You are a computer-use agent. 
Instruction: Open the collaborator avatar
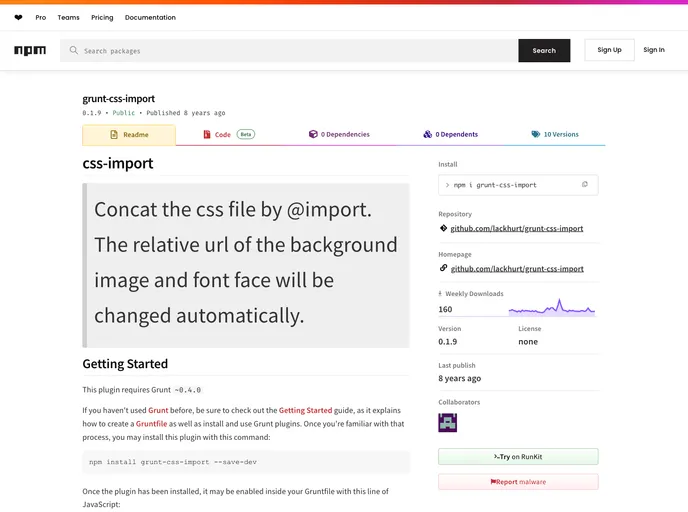448,422
